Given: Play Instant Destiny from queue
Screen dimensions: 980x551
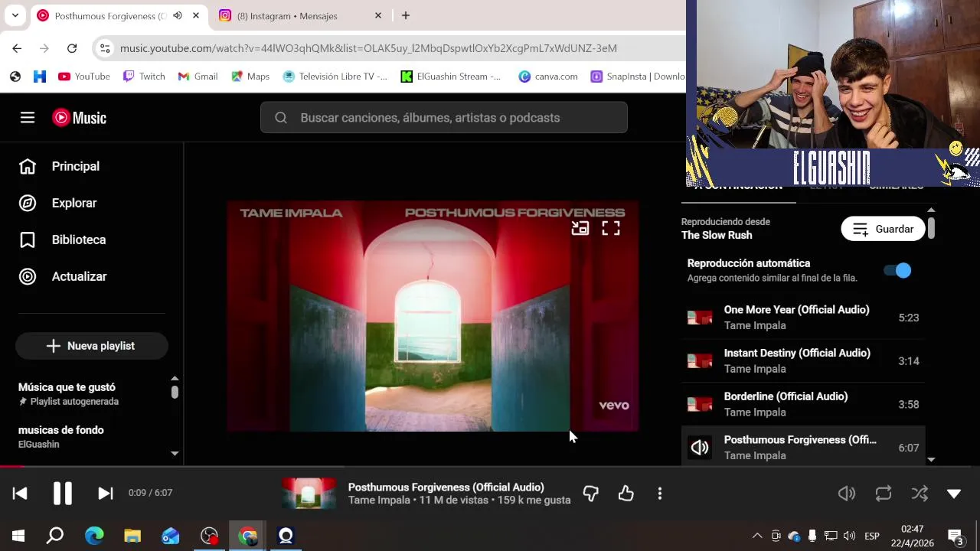Looking at the screenshot, I should (x=803, y=360).
